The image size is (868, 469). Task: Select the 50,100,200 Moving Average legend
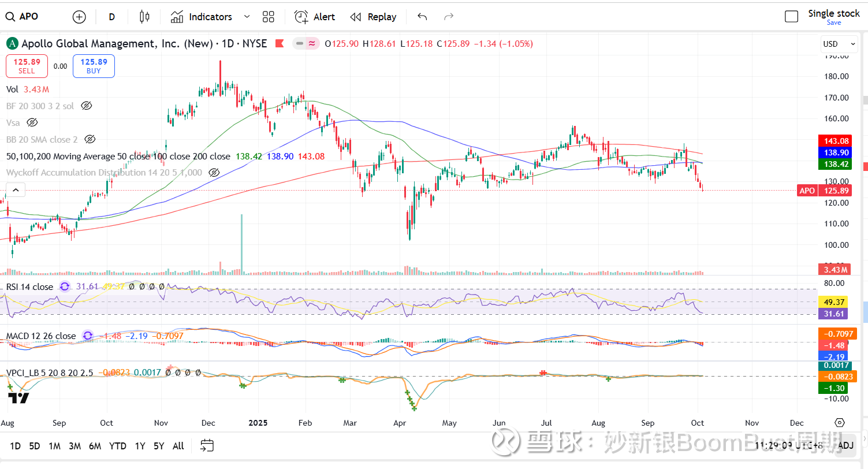[x=118, y=156]
